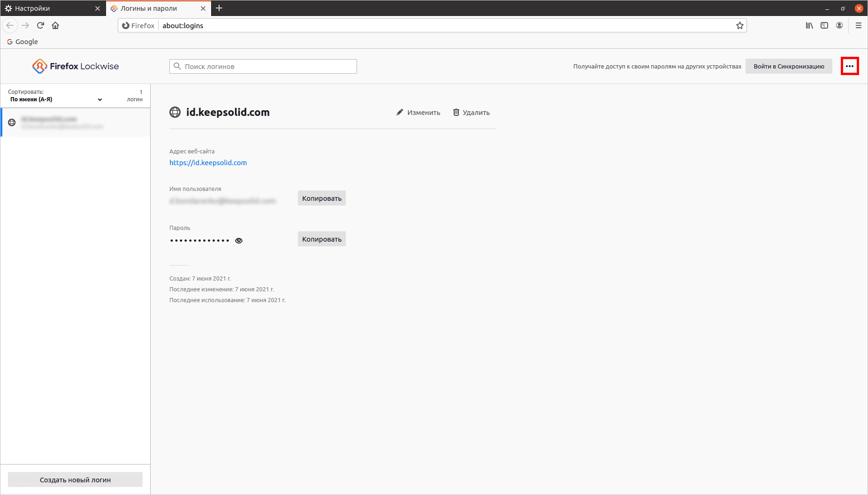Toggle the sidebar view icon

point(824,26)
